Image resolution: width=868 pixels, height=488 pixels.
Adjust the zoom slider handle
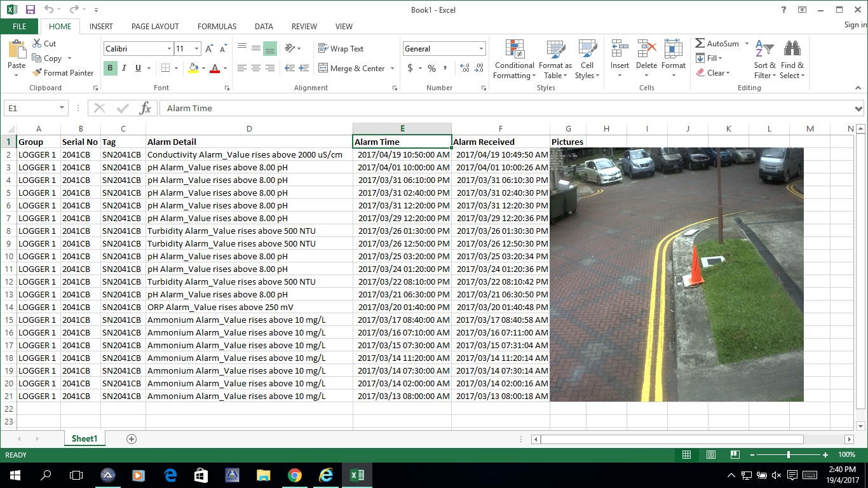tap(788, 455)
